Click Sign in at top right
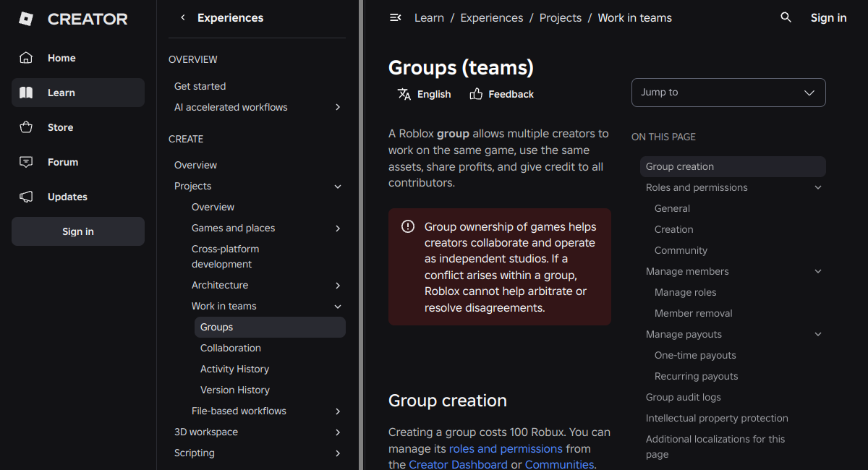868x470 pixels. pos(828,17)
